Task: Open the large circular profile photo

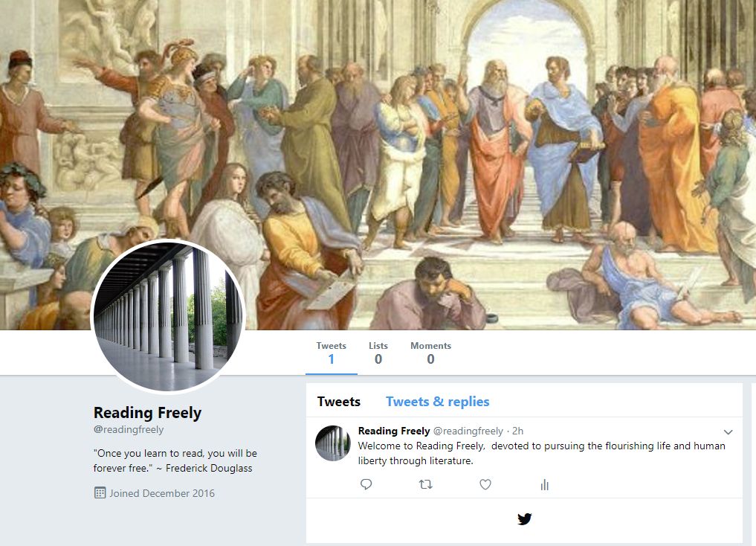Action: pos(169,316)
